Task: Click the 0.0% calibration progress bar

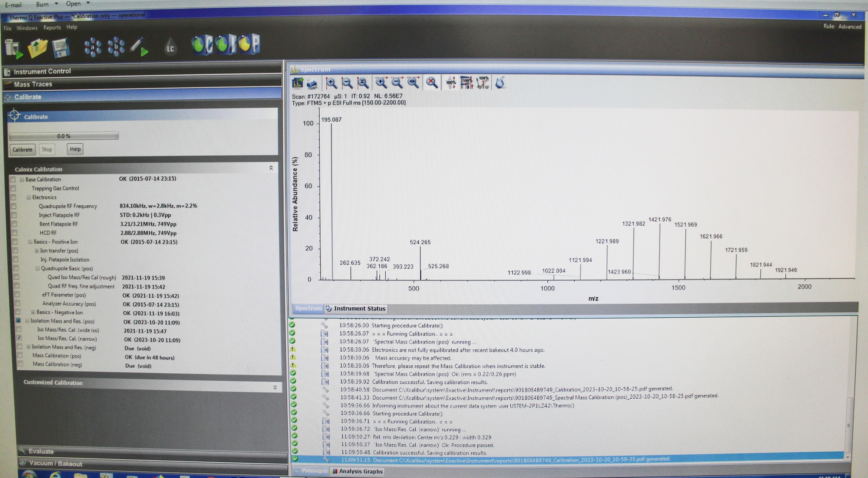Action: [64, 136]
